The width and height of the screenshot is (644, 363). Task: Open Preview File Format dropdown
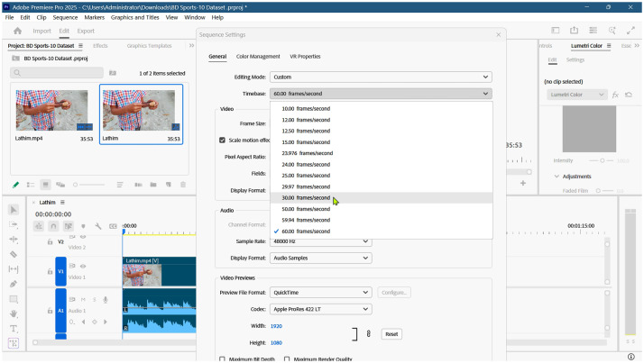pyautogui.click(x=321, y=293)
